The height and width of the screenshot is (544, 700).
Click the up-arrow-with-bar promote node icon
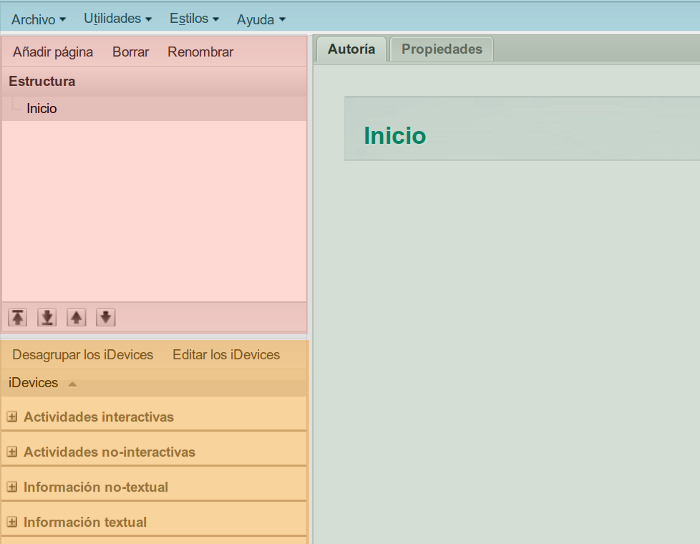tap(18, 317)
